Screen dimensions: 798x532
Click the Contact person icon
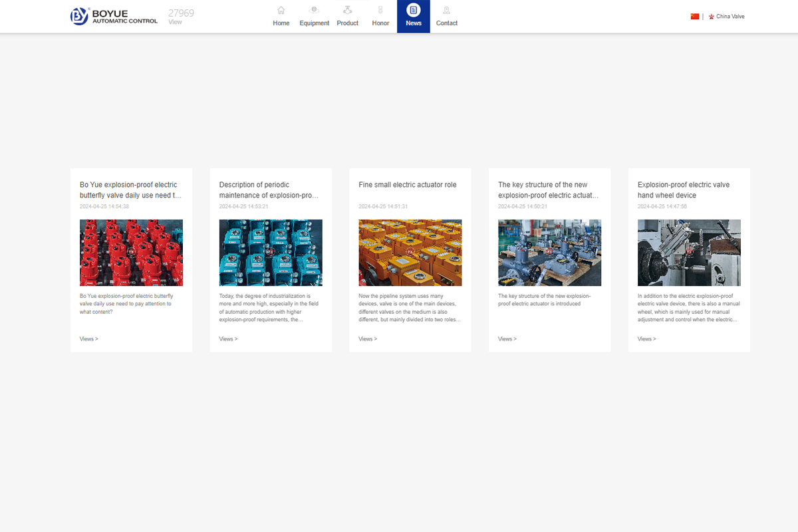point(446,10)
